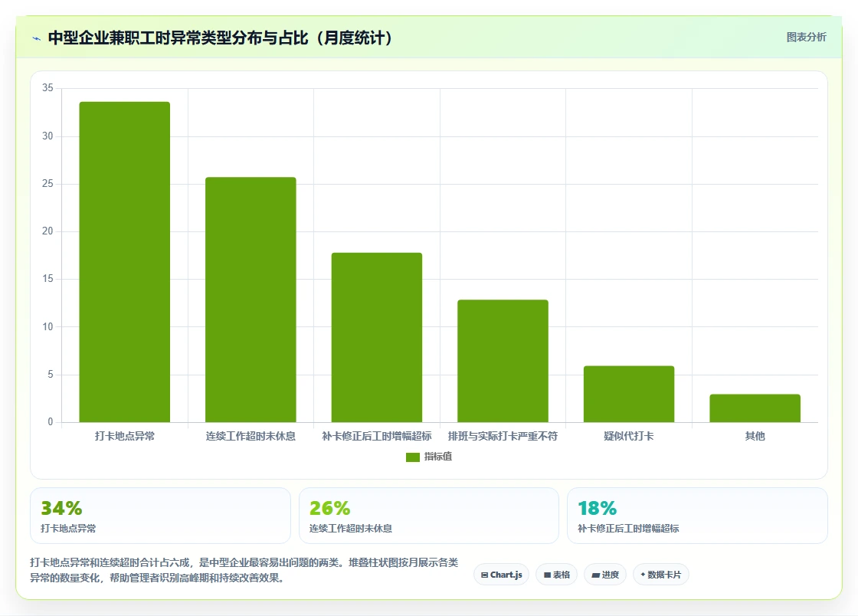Click the x-axis label 排班与实际打卡严重不符
This screenshot has width=858, height=616.
coord(503,436)
